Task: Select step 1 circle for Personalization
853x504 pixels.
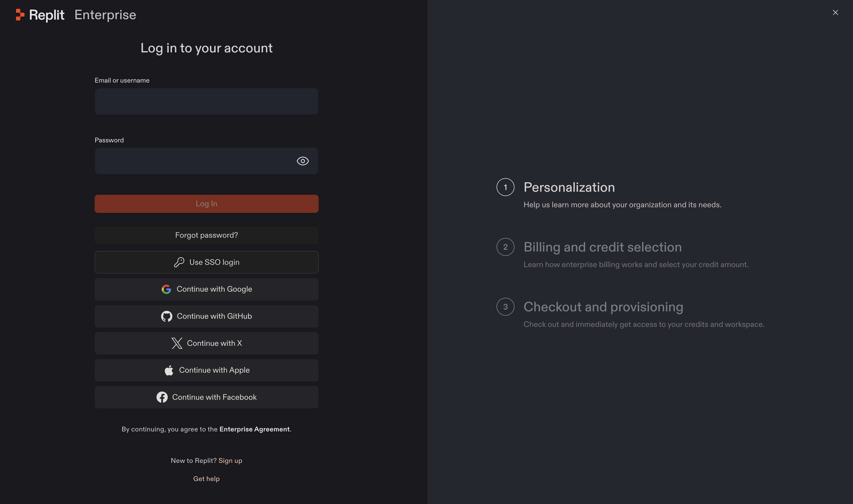Action: coord(506,187)
